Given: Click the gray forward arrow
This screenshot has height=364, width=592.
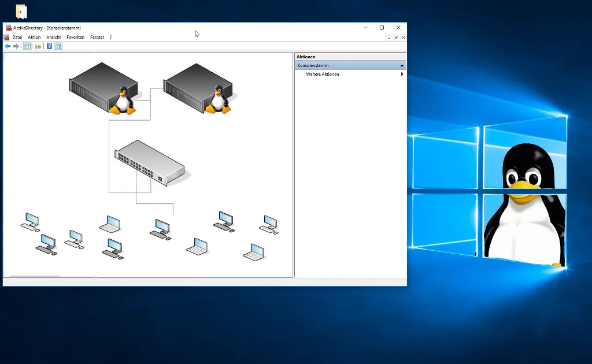Looking at the screenshot, I should [x=16, y=46].
